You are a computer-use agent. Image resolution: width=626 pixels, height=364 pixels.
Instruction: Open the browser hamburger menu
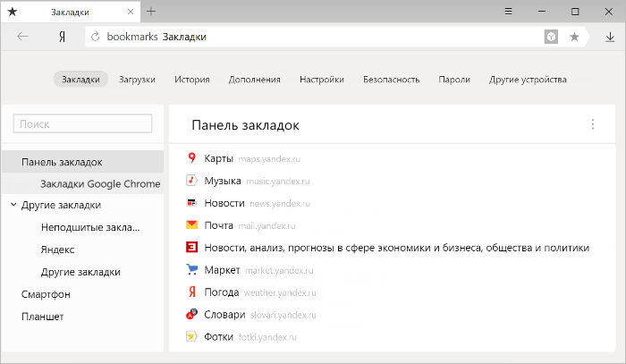coord(508,12)
